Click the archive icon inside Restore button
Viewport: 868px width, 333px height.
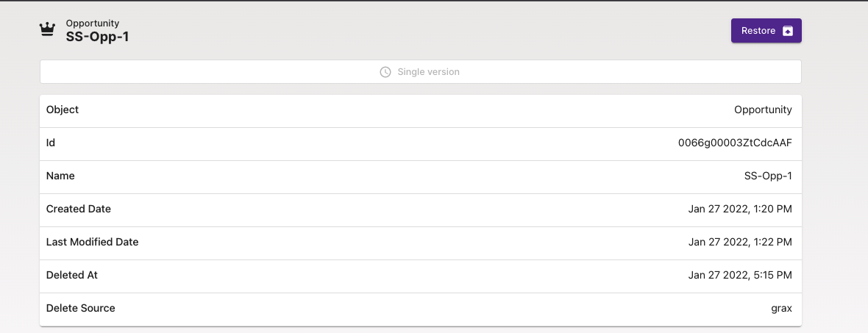point(788,31)
